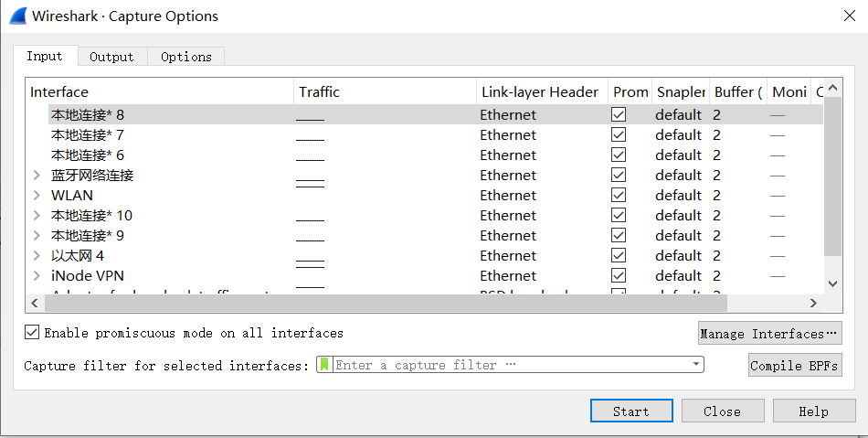This screenshot has width=868, height=438.
Task: Expand the 蓝牙网络连接 interface entry
Action: point(37,176)
